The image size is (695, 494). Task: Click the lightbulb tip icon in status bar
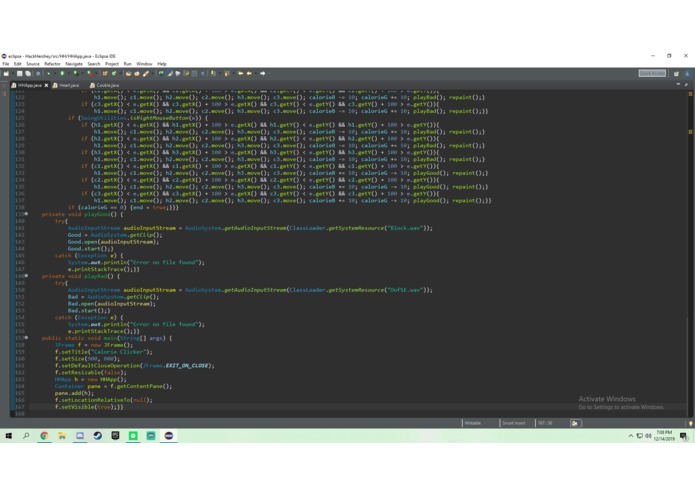[x=691, y=423]
